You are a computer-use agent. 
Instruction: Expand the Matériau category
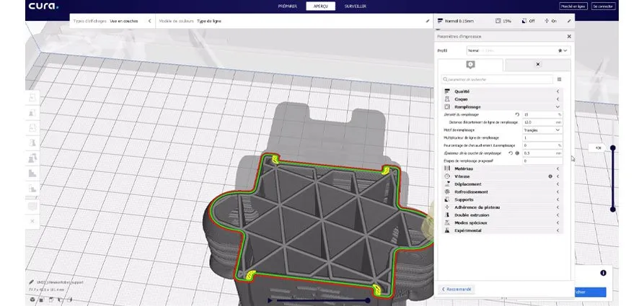click(502, 168)
